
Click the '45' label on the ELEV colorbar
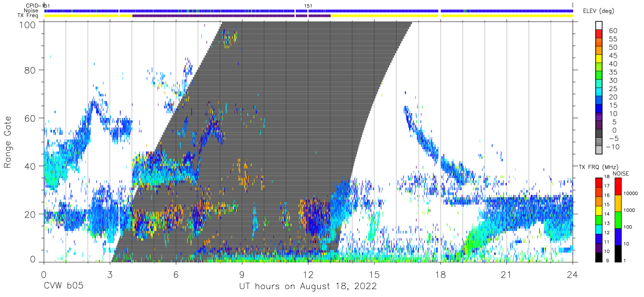pyautogui.click(x=613, y=56)
